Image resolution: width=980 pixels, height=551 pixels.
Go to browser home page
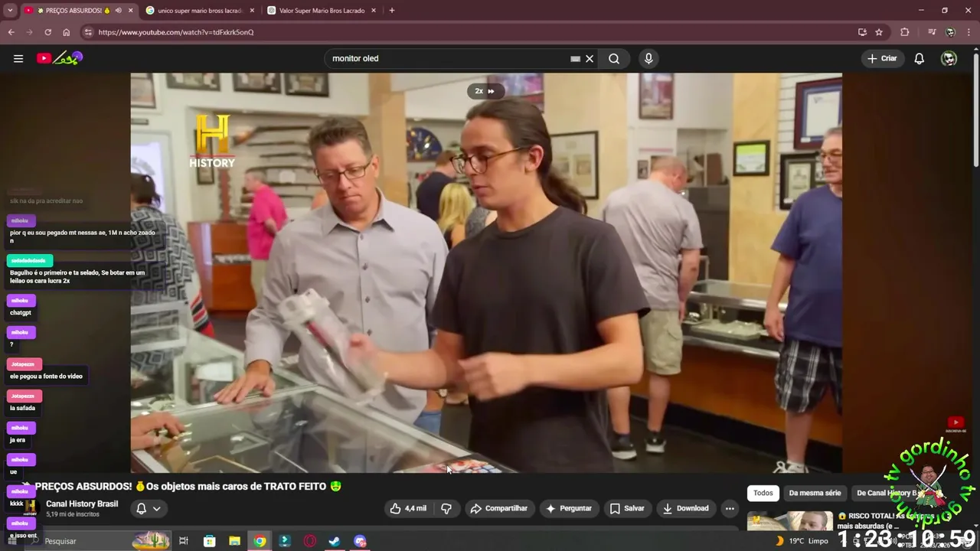click(x=66, y=32)
